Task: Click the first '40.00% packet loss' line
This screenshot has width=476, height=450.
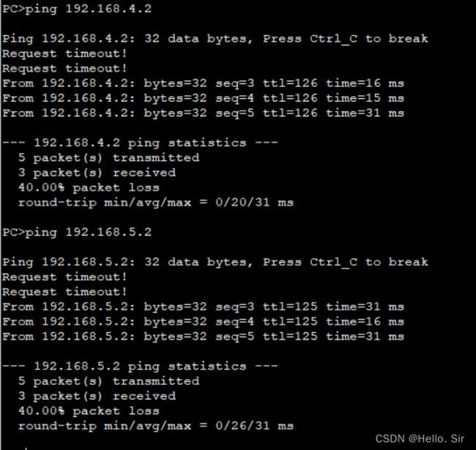Action: 89,188
